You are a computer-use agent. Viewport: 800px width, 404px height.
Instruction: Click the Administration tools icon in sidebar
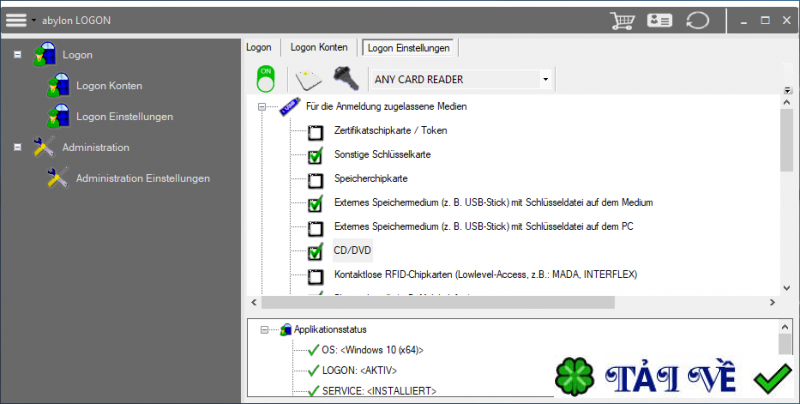pos(44,148)
